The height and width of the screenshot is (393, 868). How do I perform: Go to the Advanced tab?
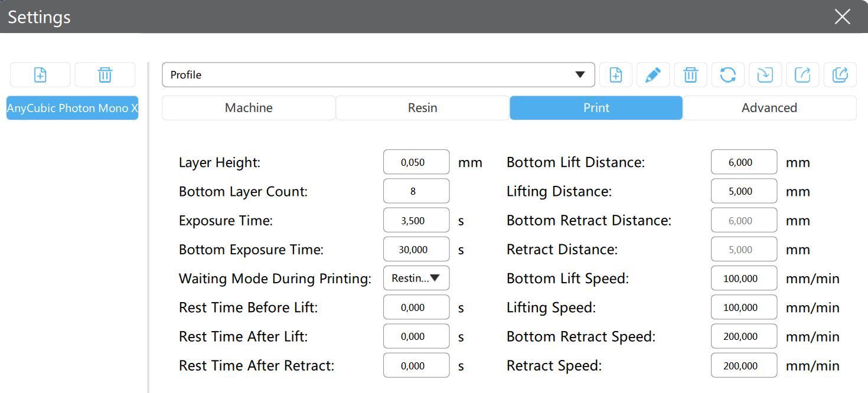(769, 108)
